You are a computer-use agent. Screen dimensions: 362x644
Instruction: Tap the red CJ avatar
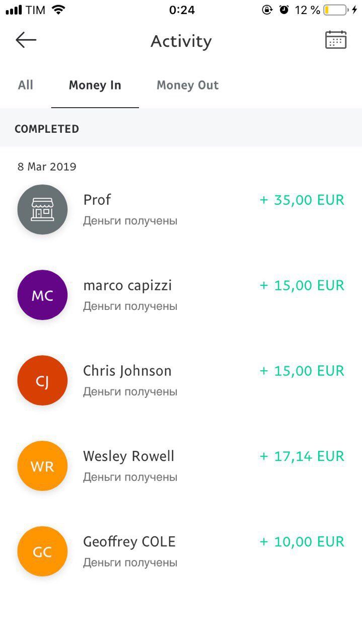coord(42,380)
